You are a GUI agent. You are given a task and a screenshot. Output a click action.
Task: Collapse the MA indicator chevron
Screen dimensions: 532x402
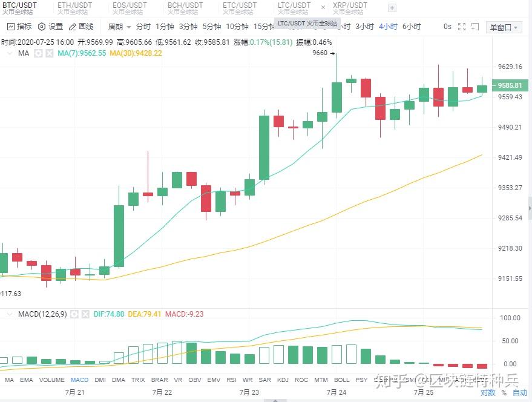tap(10, 53)
